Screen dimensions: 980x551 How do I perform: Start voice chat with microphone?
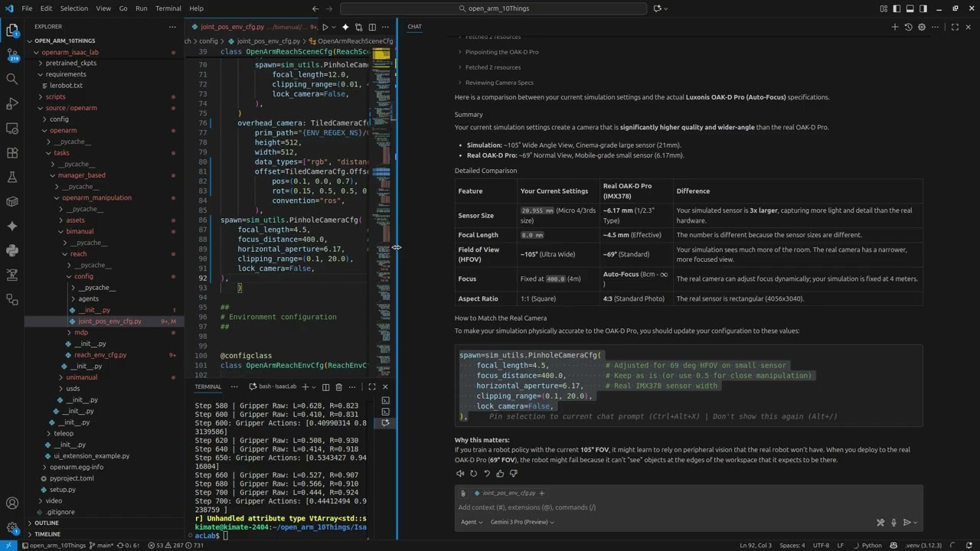pyautogui.click(x=893, y=523)
